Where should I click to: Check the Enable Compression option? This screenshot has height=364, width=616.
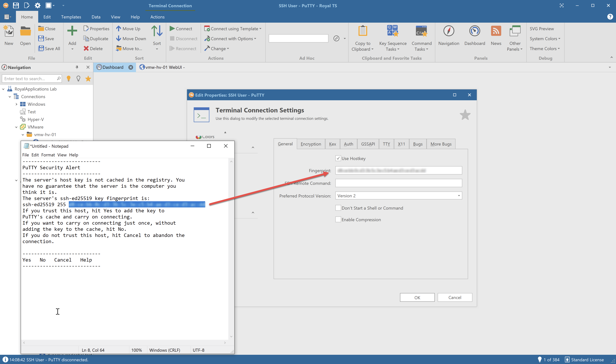point(338,220)
